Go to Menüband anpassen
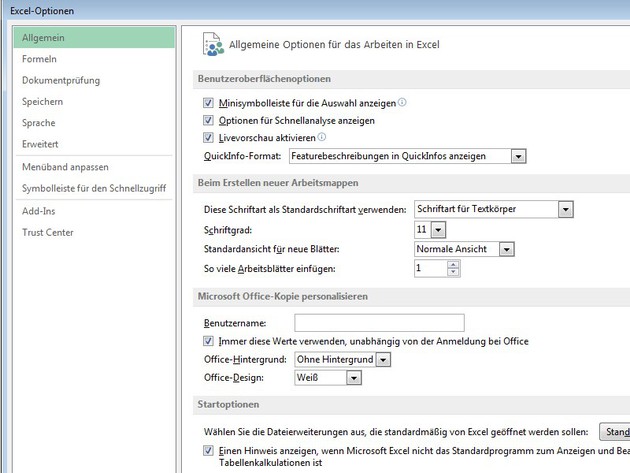This screenshot has height=473, width=630. tap(94, 167)
